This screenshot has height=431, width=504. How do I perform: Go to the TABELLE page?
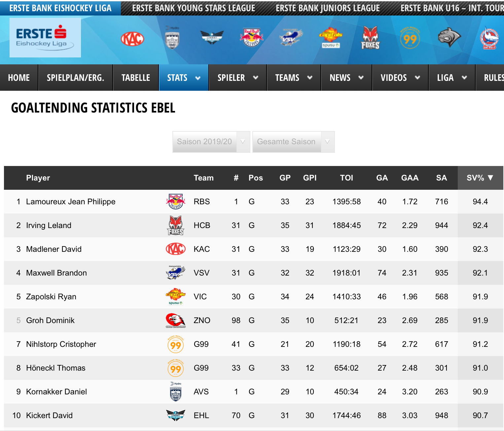pos(136,78)
